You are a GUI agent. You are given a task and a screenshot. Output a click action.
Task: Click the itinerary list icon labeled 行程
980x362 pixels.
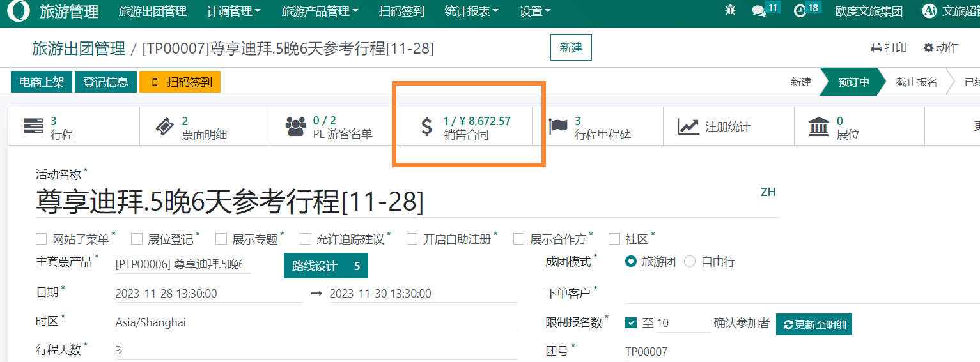point(33,127)
